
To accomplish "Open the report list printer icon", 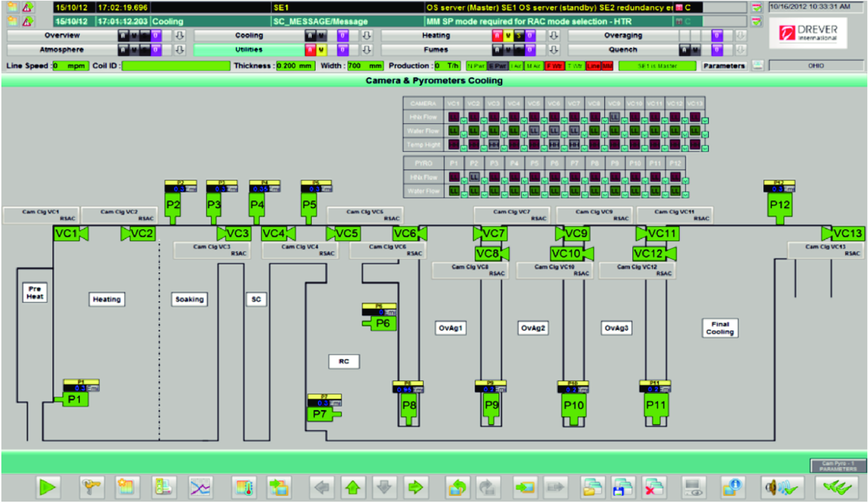I will coord(164,487).
